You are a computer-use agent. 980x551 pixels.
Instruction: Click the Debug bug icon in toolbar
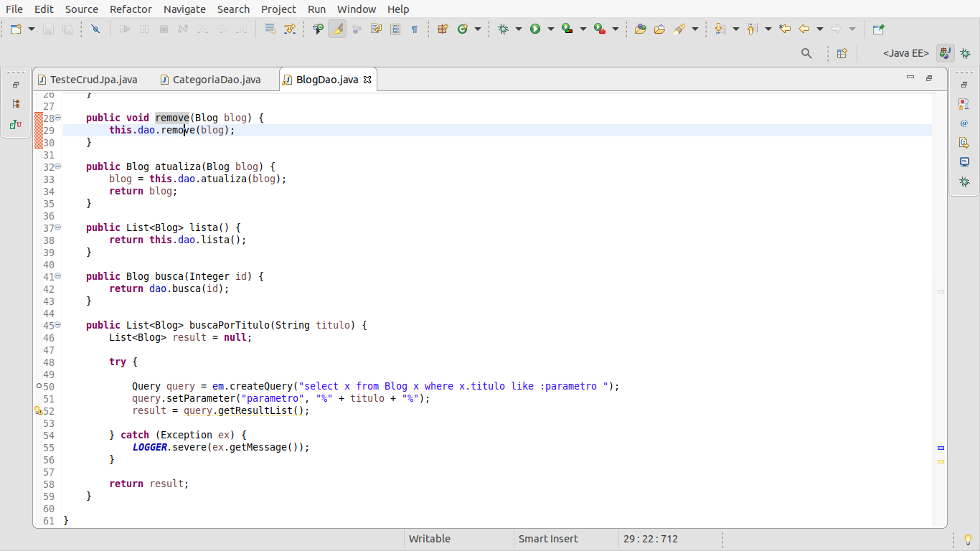pyautogui.click(x=503, y=29)
